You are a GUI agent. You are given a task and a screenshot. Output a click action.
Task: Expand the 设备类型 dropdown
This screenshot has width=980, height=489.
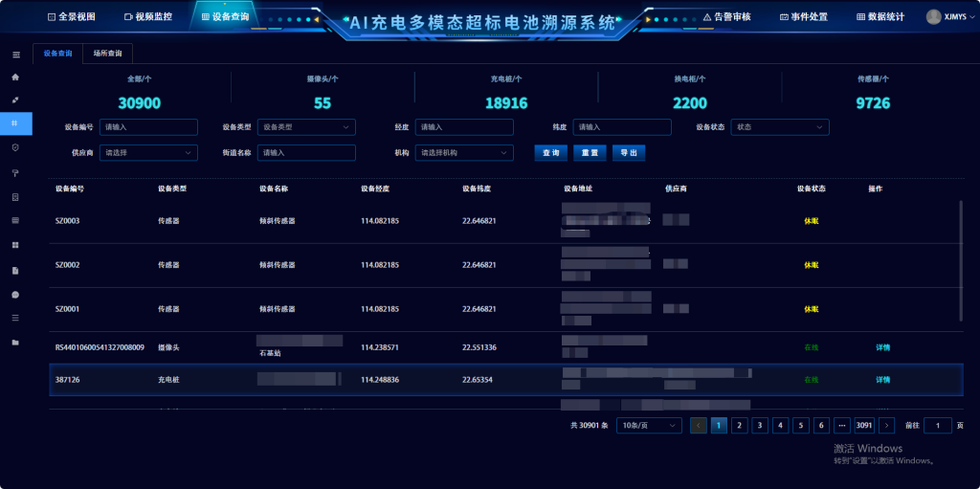pyautogui.click(x=306, y=126)
